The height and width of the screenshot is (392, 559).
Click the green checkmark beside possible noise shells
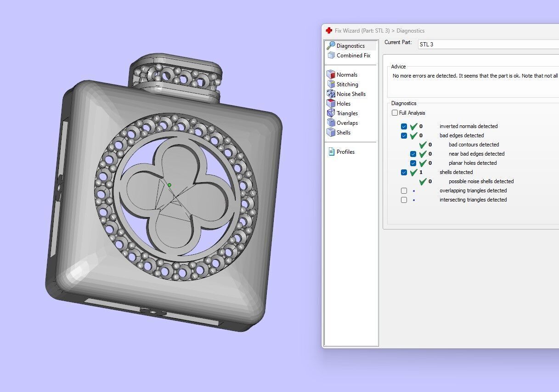(423, 181)
